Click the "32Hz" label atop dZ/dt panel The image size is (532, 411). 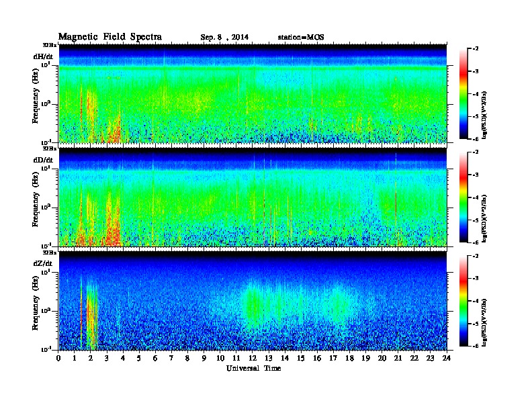pos(50,253)
